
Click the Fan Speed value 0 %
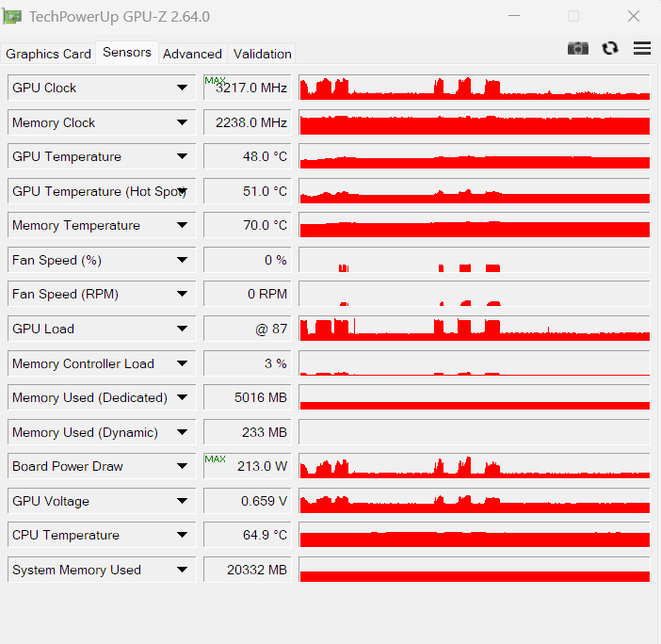[x=248, y=260]
